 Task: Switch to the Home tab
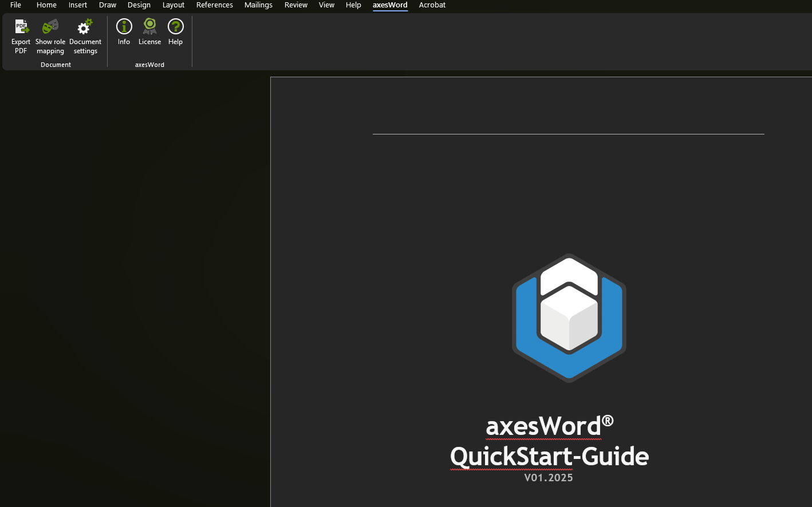pyautogui.click(x=46, y=5)
